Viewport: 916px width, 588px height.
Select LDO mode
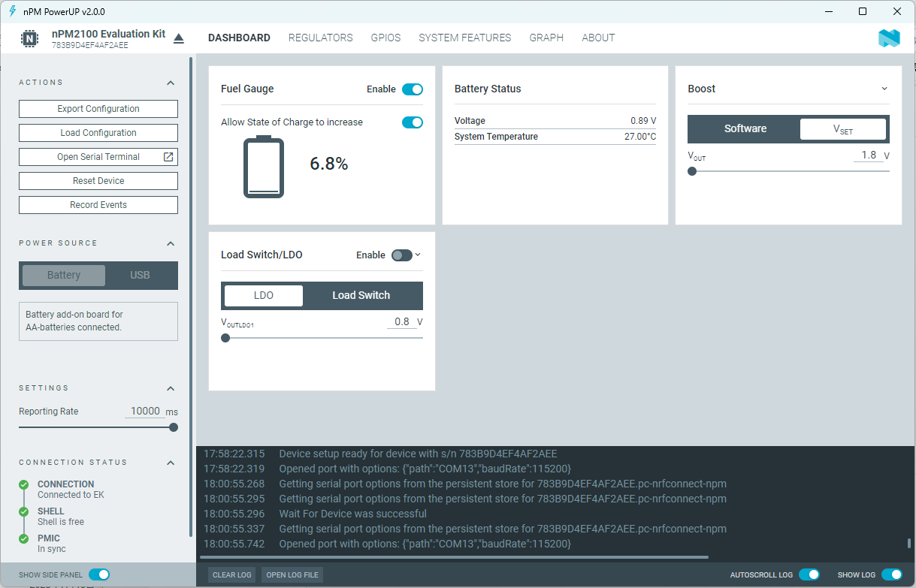click(x=264, y=296)
